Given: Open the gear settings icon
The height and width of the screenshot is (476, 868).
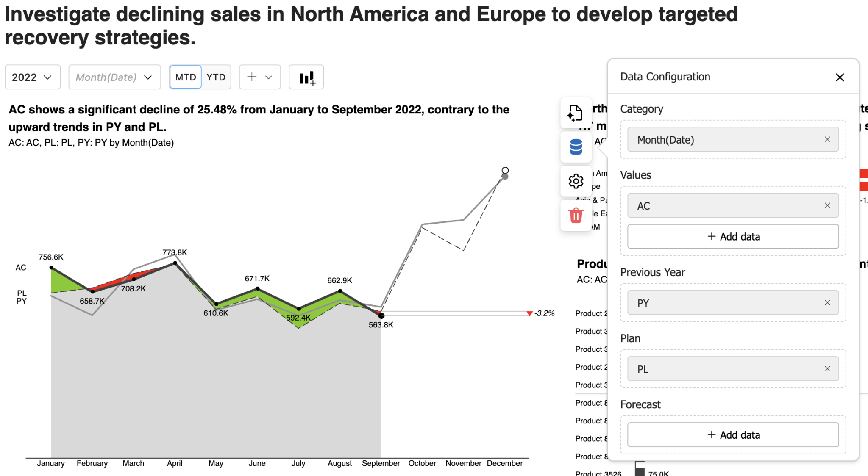Looking at the screenshot, I should coord(575,181).
